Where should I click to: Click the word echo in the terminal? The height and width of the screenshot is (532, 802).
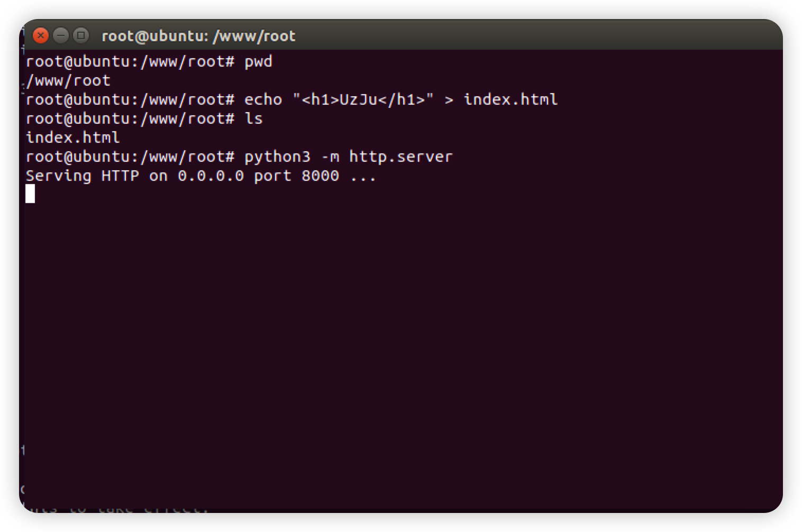click(263, 100)
